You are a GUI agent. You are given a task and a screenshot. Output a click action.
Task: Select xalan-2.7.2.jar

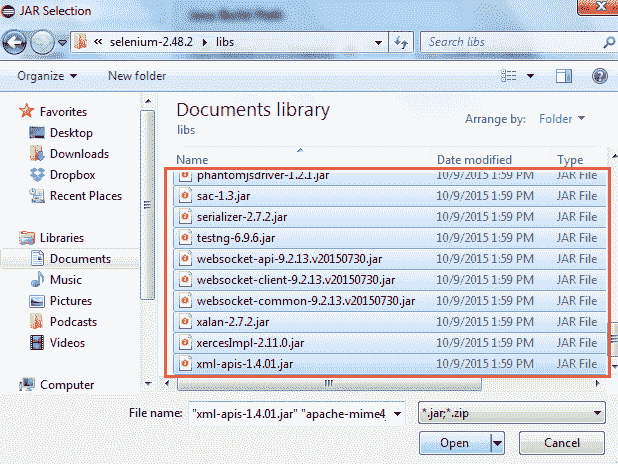(x=389, y=322)
